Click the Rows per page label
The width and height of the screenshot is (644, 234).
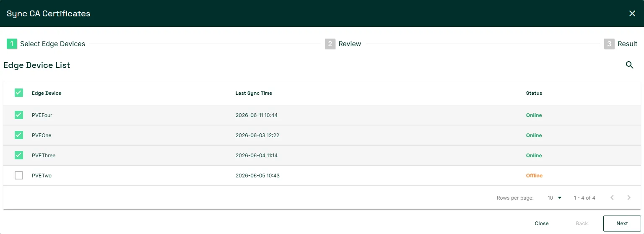coord(515,198)
